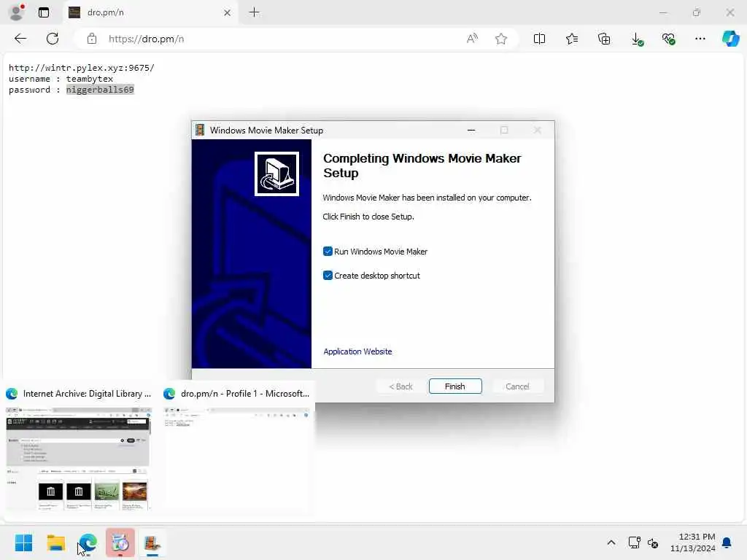
Task: Open the Windows Start menu
Action: (x=23, y=542)
